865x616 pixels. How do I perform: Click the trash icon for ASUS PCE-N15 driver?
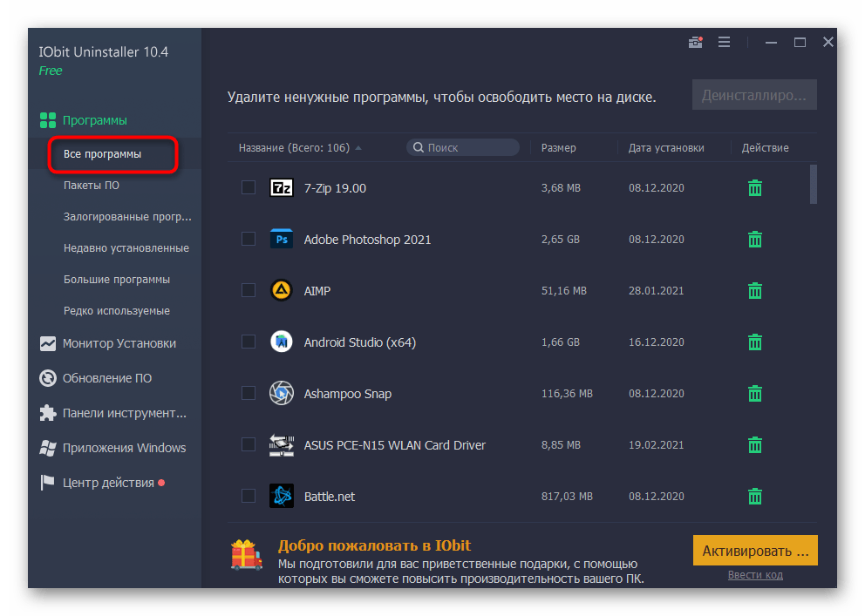coord(754,444)
